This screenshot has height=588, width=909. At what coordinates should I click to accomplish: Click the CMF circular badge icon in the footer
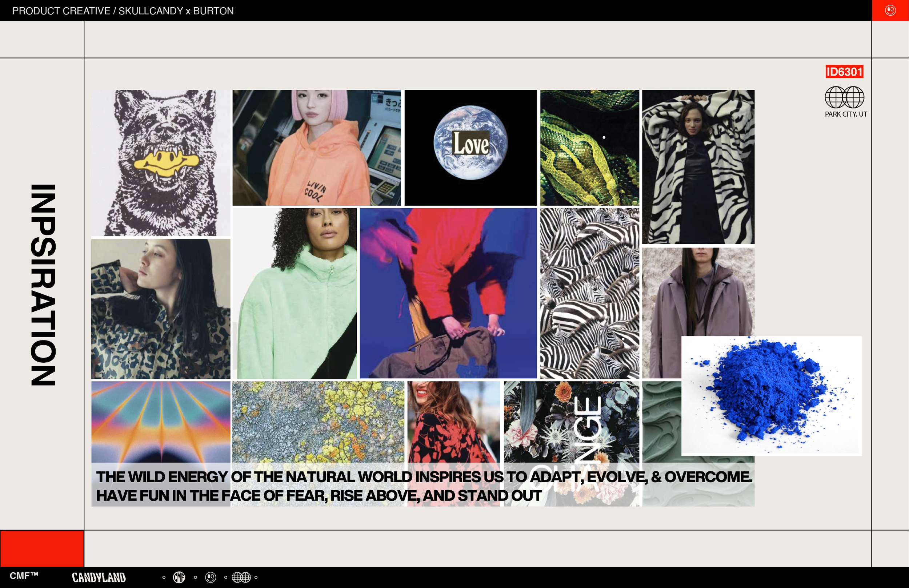[179, 577]
